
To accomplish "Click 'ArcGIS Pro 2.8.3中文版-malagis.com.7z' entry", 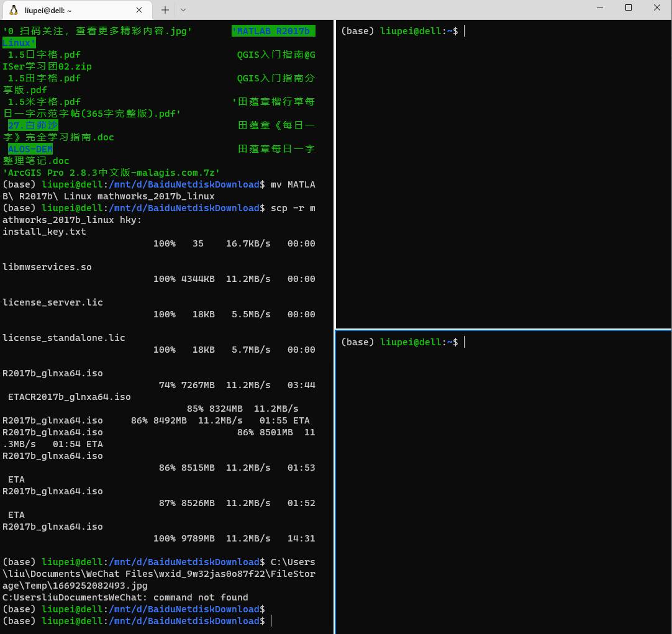I will [111, 173].
